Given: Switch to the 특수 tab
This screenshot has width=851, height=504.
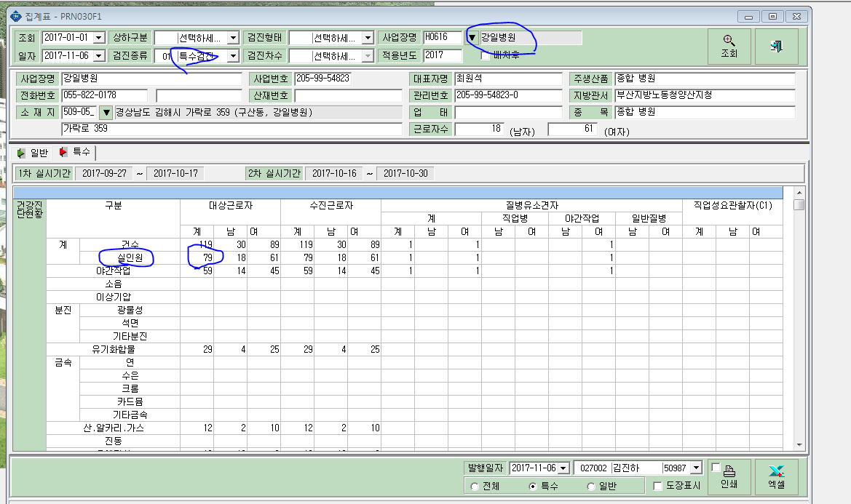Looking at the screenshot, I should pyautogui.click(x=76, y=152).
